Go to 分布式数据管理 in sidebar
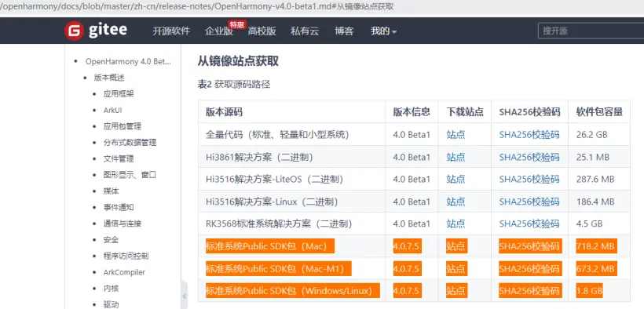 click(130, 143)
